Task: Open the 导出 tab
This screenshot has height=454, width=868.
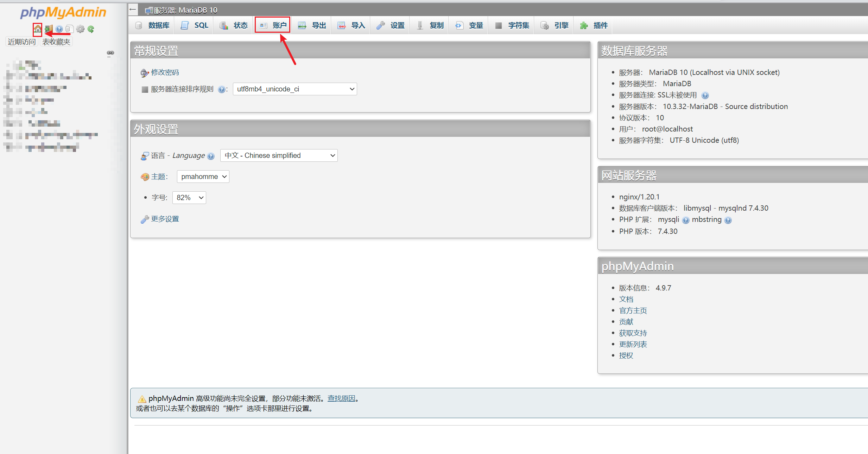Action: 312,25
